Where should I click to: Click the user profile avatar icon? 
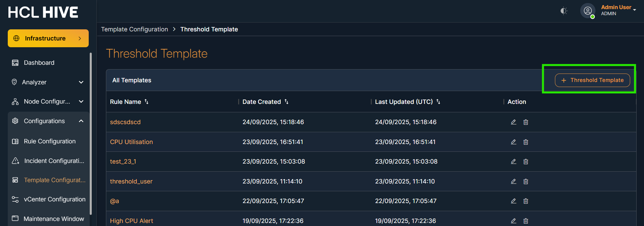[588, 11]
